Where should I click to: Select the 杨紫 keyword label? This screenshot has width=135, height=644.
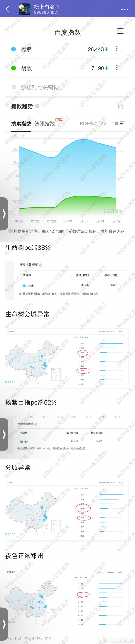[x=26, y=49]
